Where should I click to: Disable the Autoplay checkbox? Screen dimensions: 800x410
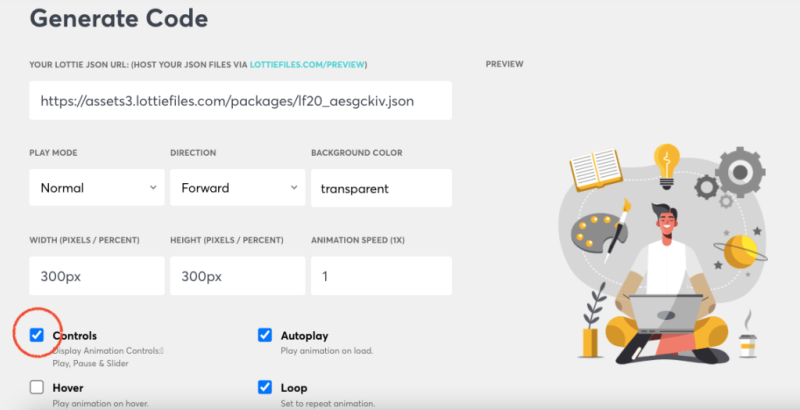(265, 335)
